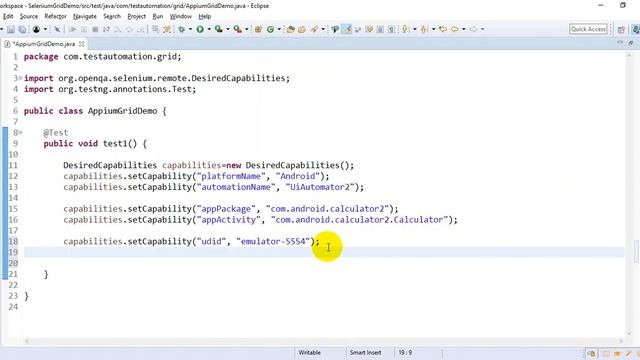Collapse the @Test method fold on line 8
Image resolution: width=640 pixels, height=360 pixels.
tap(20, 132)
